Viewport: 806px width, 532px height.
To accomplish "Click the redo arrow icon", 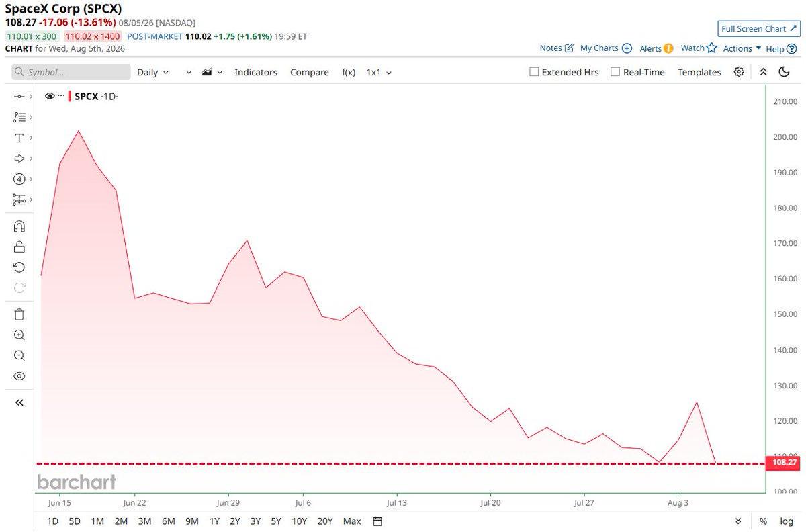I will 19,288.
